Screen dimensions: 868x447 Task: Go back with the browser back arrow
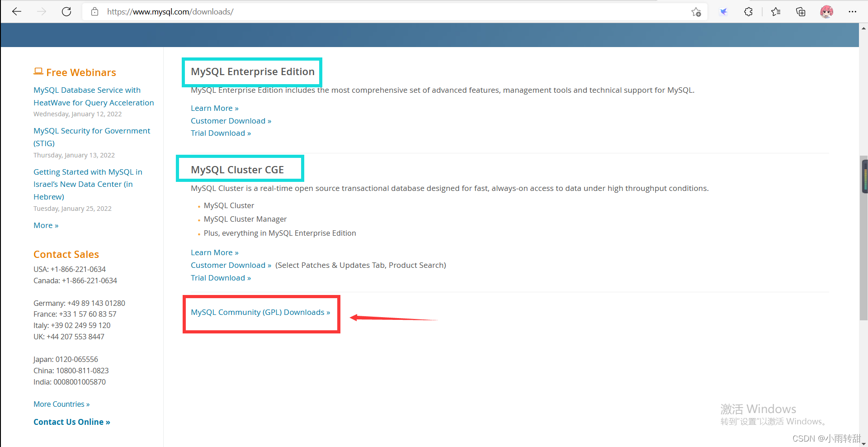pyautogui.click(x=17, y=12)
